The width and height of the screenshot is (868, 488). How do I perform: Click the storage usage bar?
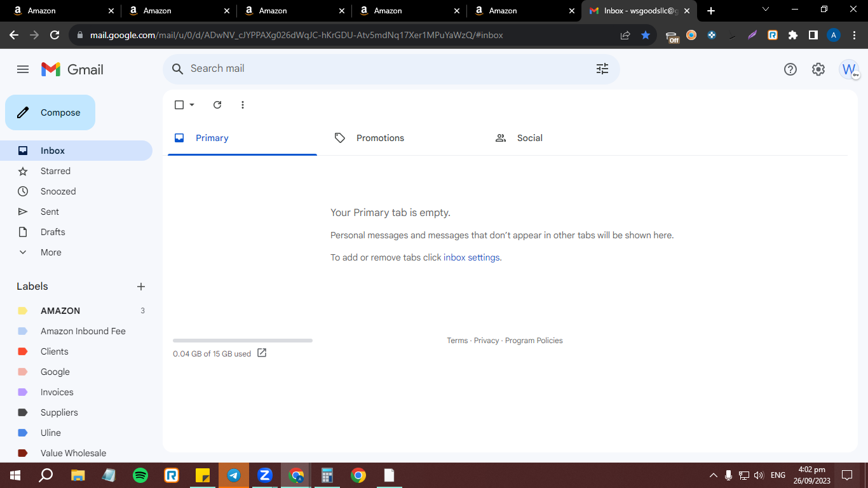(x=243, y=341)
